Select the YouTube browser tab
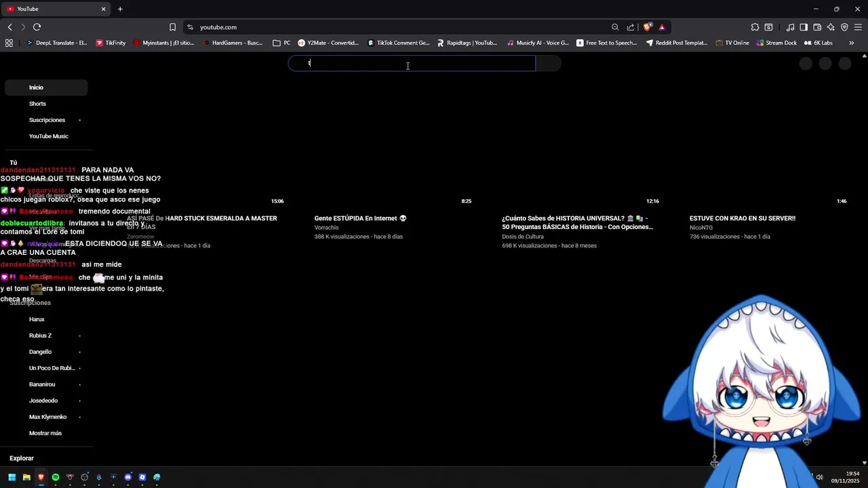The image size is (868, 488). tap(56, 9)
